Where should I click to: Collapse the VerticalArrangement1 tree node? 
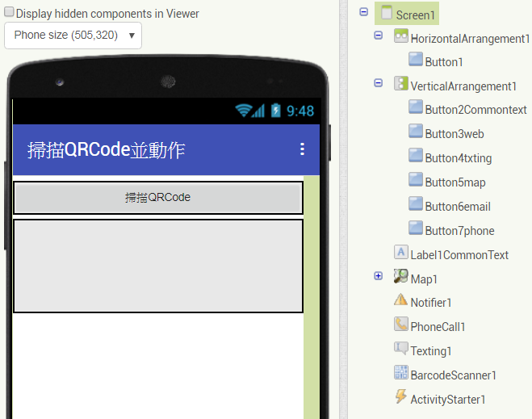pos(379,83)
